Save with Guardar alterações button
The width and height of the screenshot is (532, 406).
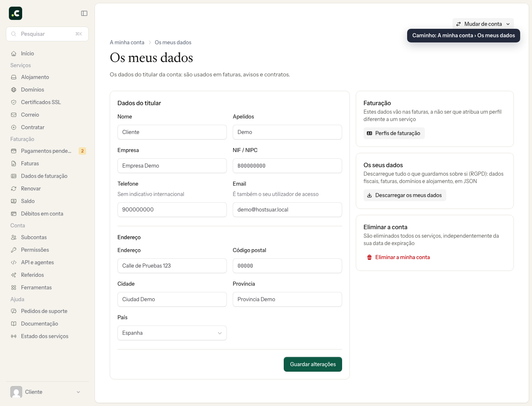313,364
